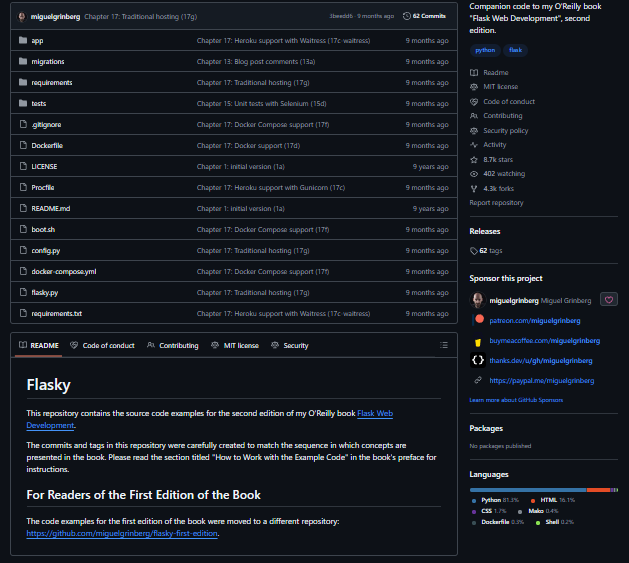Open the app folder icon
Screen dimensions: 629x563
coord(23,40)
